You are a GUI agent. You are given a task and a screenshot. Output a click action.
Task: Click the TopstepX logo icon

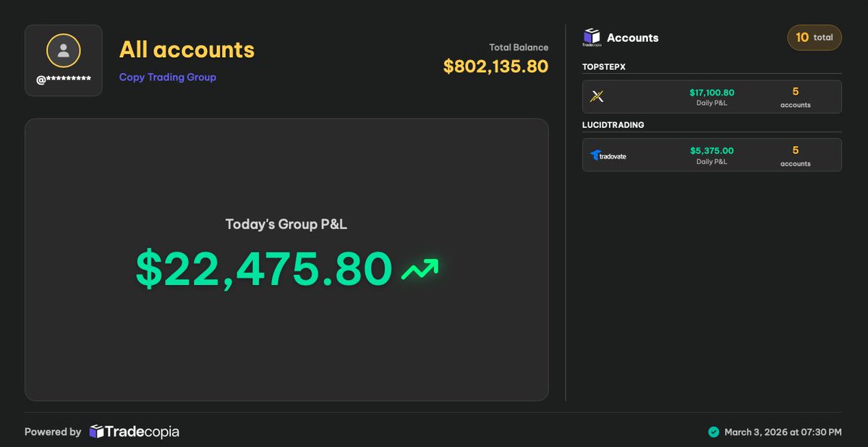click(x=597, y=96)
